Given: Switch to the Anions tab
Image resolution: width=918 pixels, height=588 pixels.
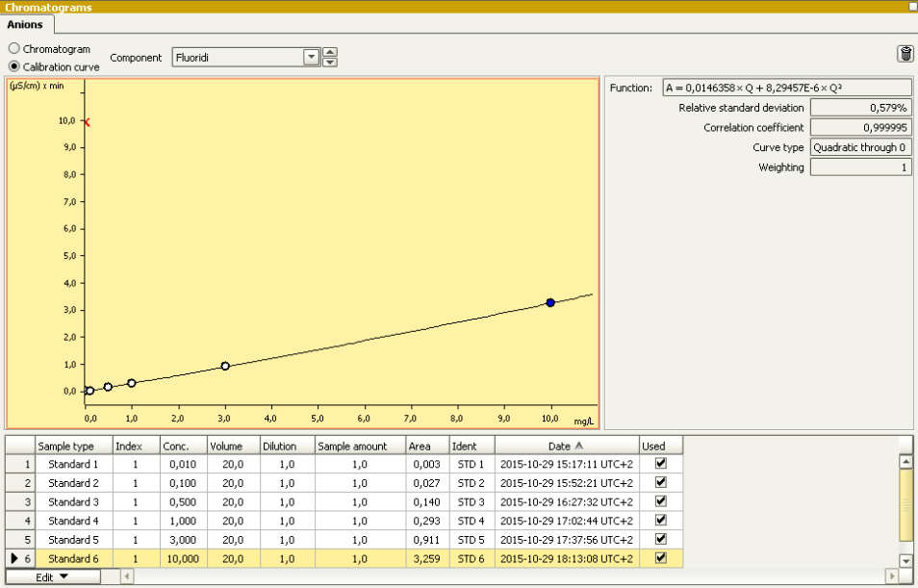Looking at the screenshot, I should (x=25, y=25).
